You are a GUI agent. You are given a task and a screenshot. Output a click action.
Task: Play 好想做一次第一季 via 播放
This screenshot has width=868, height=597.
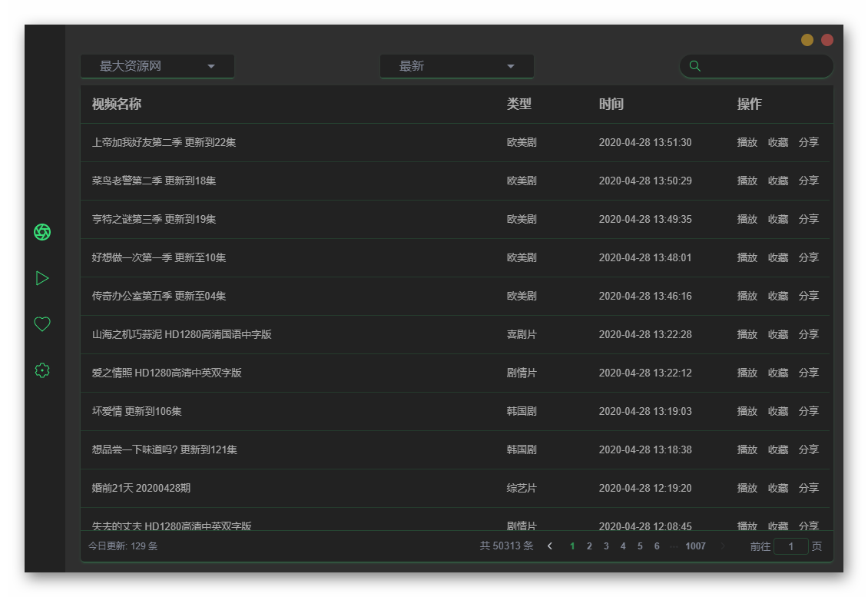[747, 257]
